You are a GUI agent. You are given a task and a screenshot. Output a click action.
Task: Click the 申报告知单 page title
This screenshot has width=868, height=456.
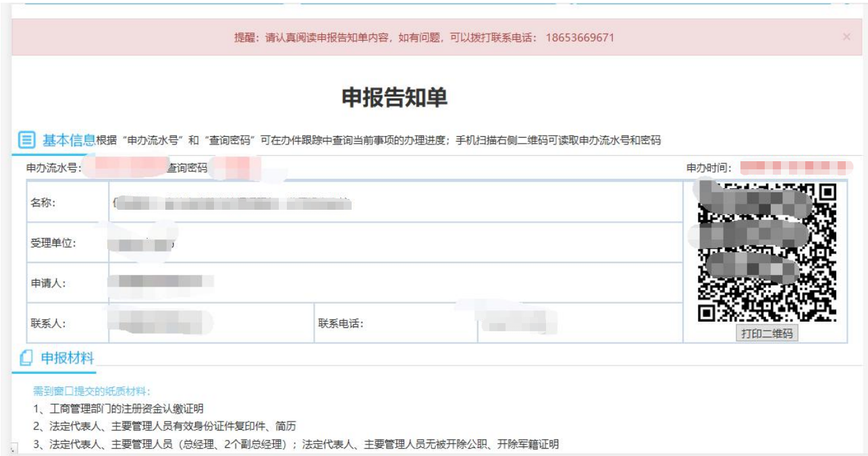(394, 98)
